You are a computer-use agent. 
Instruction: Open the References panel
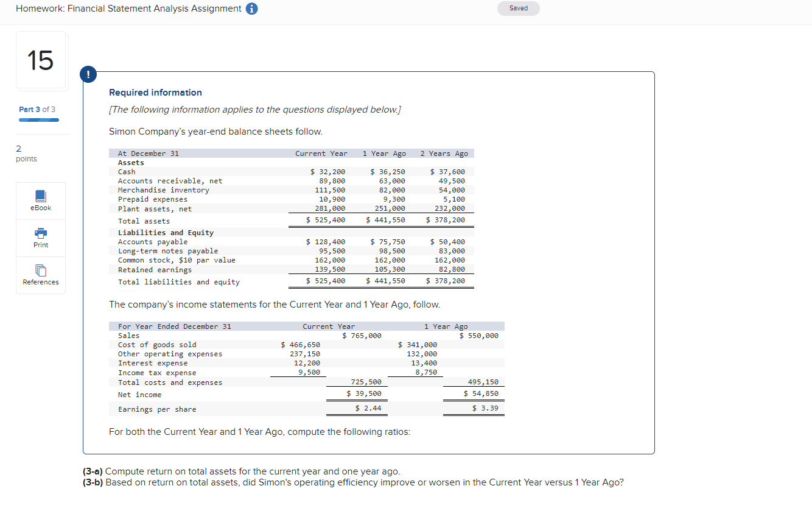coord(40,275)
